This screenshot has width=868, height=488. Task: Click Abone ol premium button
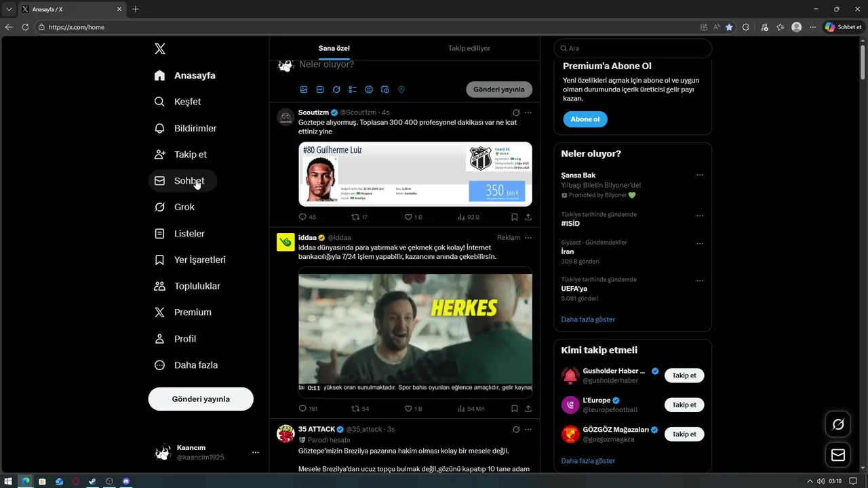(x=585, y=119)
